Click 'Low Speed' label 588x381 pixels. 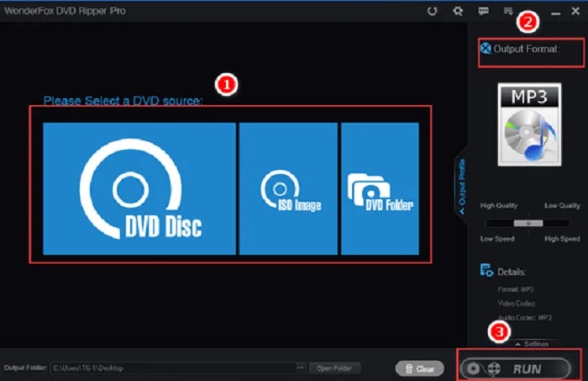coord(497,239)
